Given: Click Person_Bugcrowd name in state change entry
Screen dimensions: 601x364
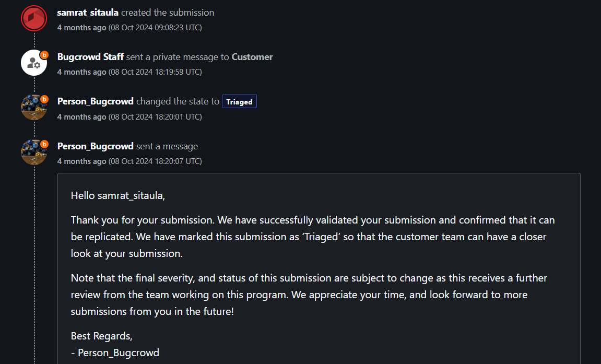Looking at the screenshot, I should 95,101.
